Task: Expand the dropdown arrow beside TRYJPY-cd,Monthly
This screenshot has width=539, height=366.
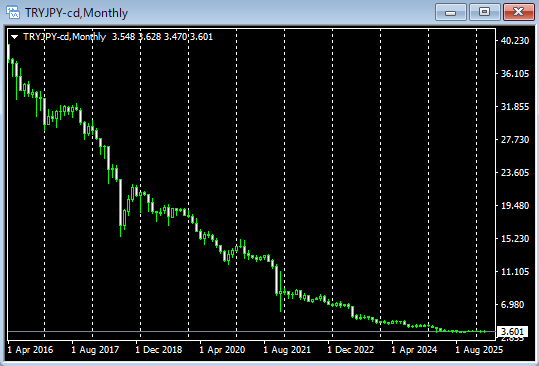Action: 14,37
